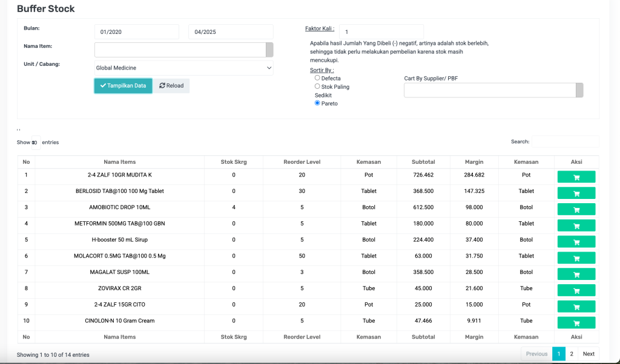Image resolution: width=620 pixels, height=364 pixels.
Task: Click cart button for MAGALAT SUSP 100ML
Action: [x=576, y=274]
